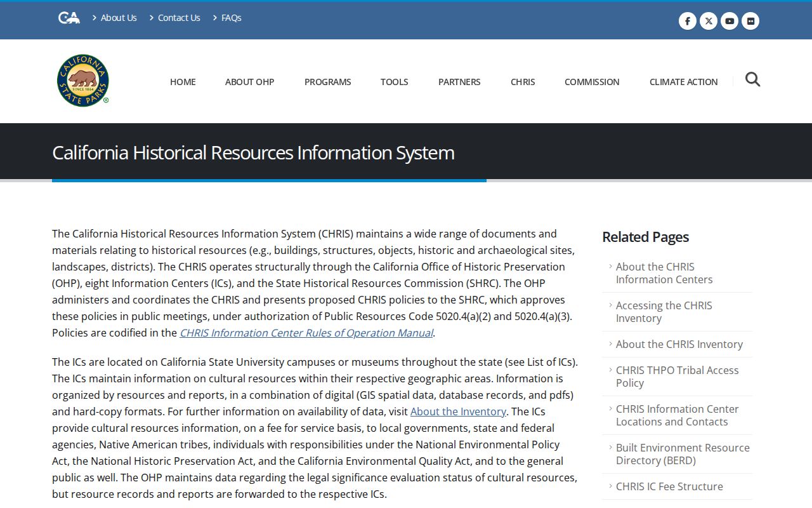812x508 pixels.
Task: Select the About Us top link
Action: (119, 18)
